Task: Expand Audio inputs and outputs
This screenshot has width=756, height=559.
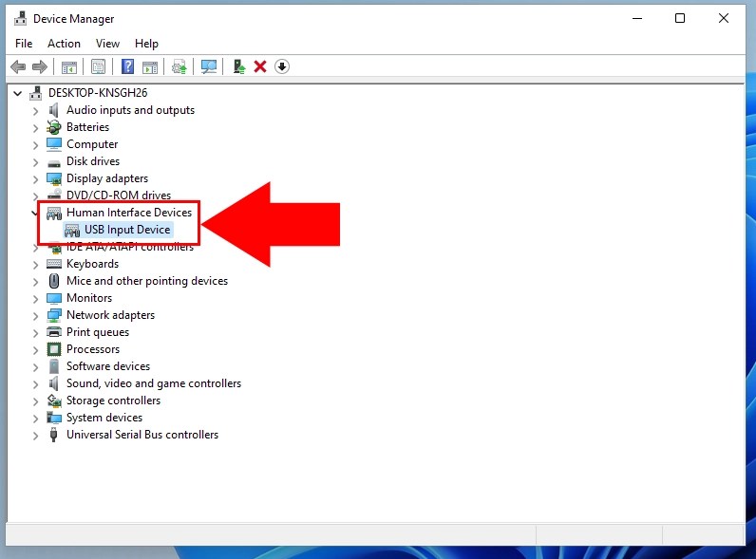Action: point(35,111)
